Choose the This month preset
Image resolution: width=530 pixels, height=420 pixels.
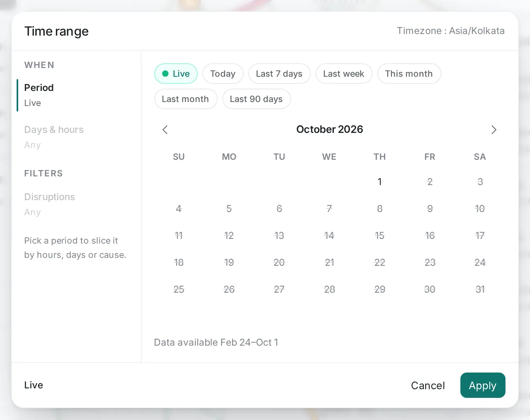click(x=409, y=74)
